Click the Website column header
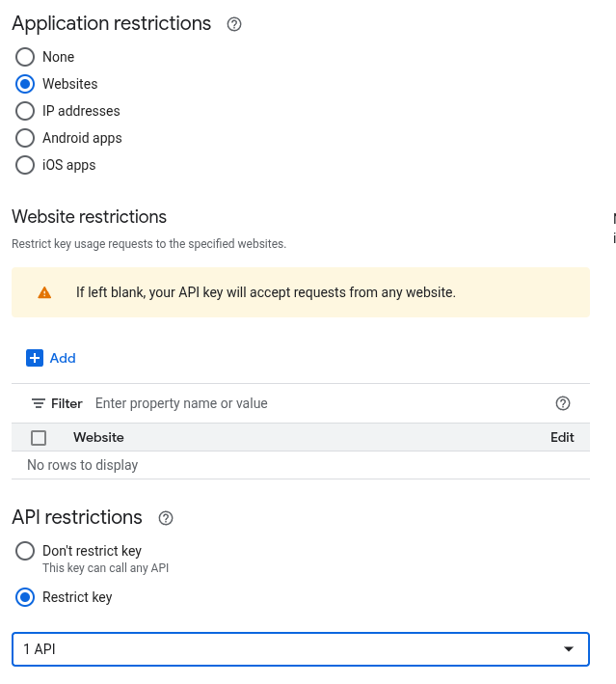This screenshot has height=684, width=616. 98,437
